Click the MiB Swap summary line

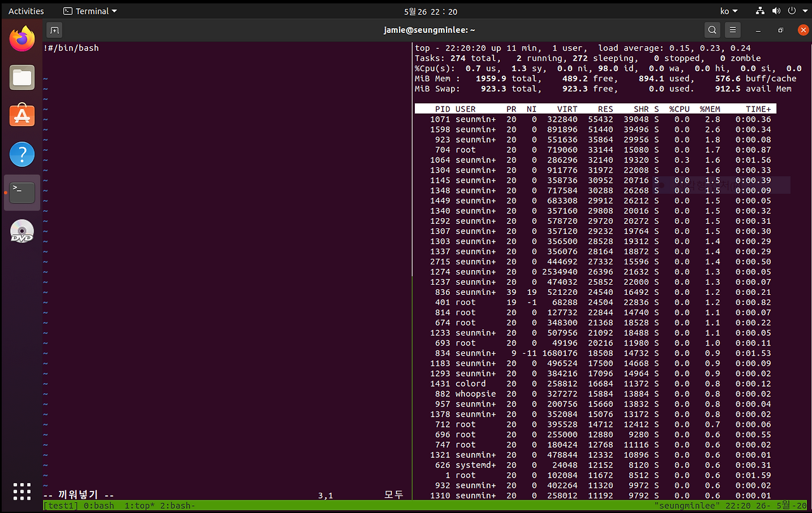(603, 89)
